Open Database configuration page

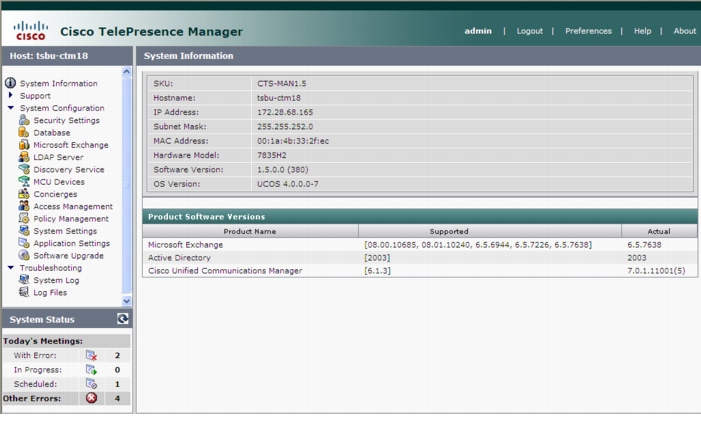[52, 132]
